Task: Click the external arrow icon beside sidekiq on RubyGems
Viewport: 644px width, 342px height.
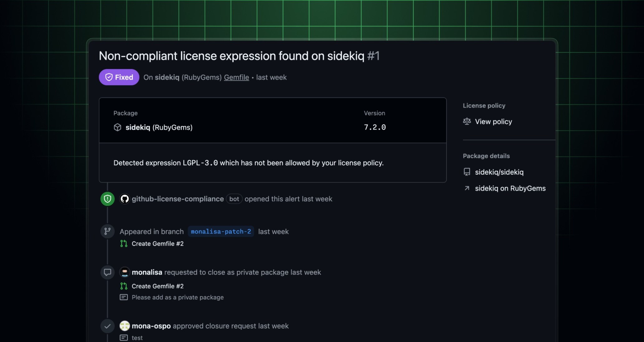Action: [467, 188]
